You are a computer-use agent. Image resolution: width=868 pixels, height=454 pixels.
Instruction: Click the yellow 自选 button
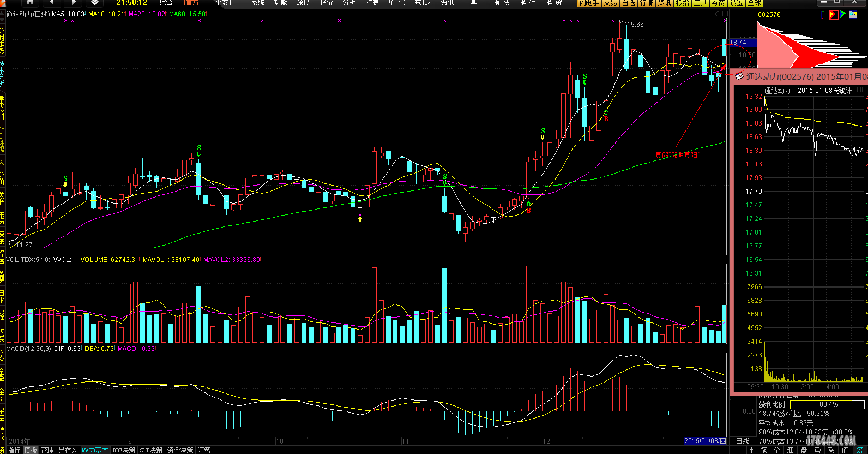628,3
